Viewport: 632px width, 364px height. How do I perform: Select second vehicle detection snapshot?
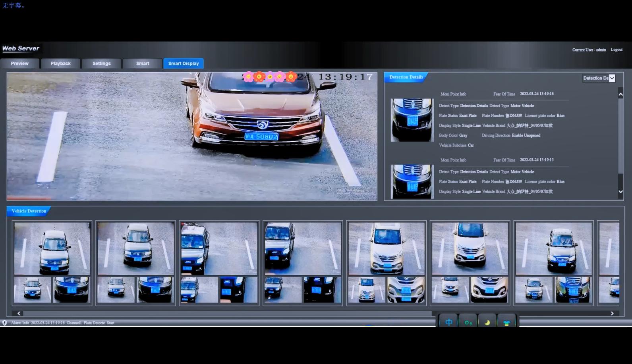point(135,248)
